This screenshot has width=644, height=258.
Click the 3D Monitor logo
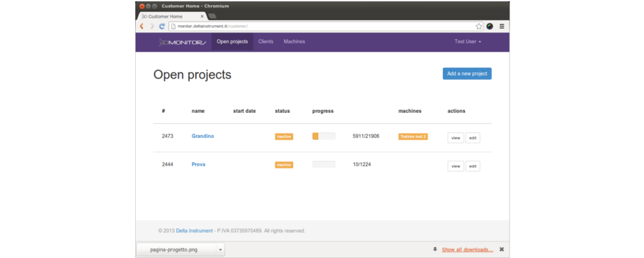(182, 42)
